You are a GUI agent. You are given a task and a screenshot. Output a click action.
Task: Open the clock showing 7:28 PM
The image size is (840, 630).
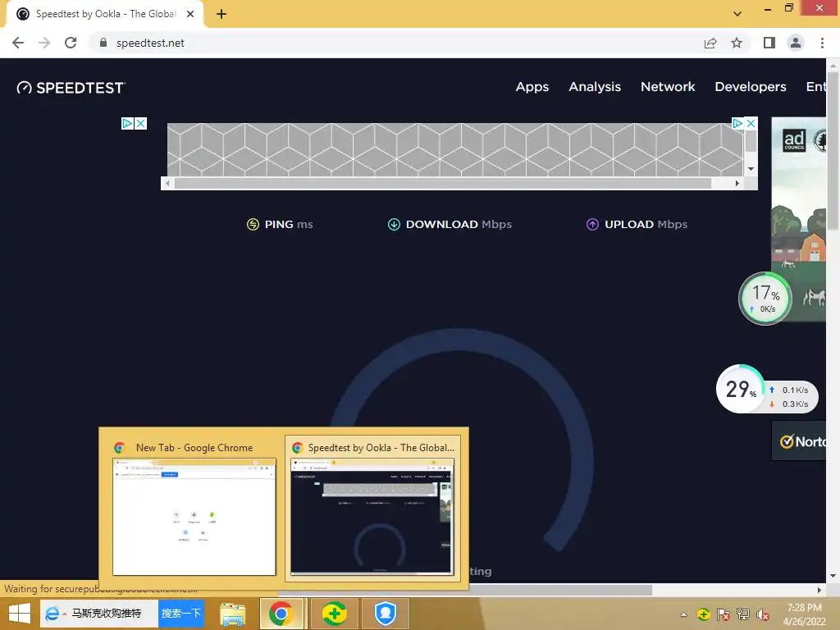[x=804, y=614]
